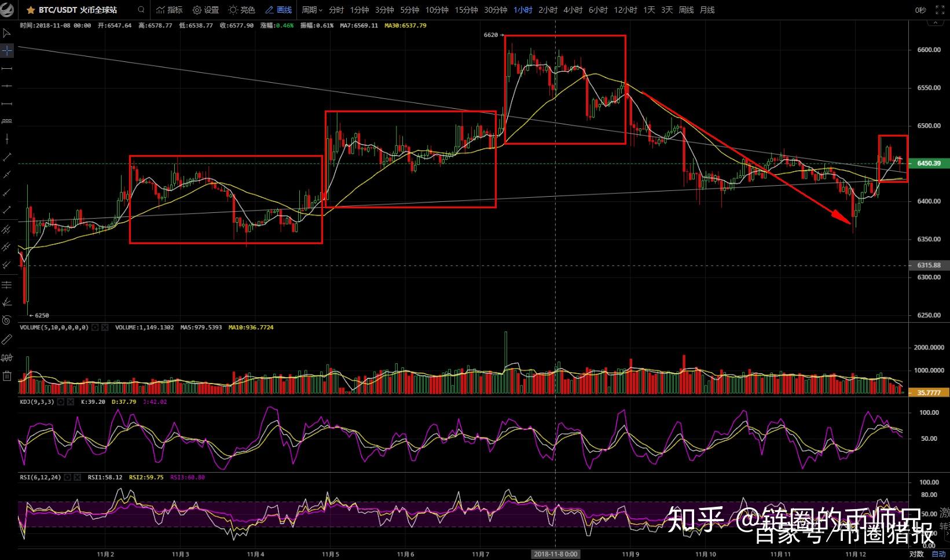The image size is (950, 560).
Task: Click the search magnifier icon
Action: coord(140,9)
